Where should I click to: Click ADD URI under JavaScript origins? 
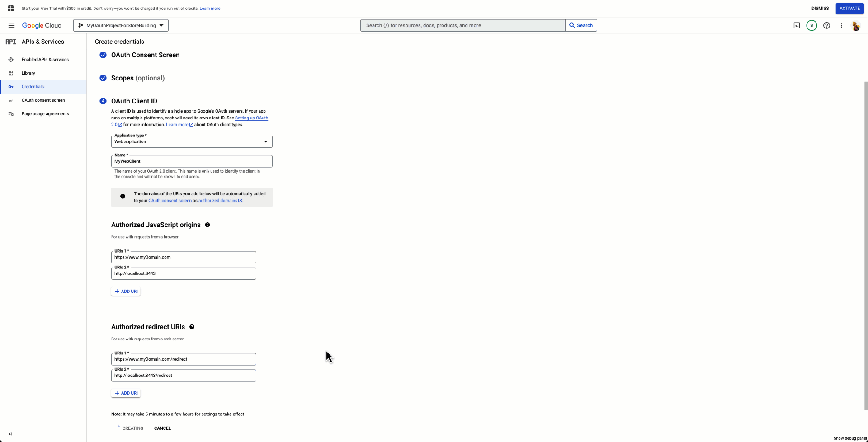(x=126, y=292)
